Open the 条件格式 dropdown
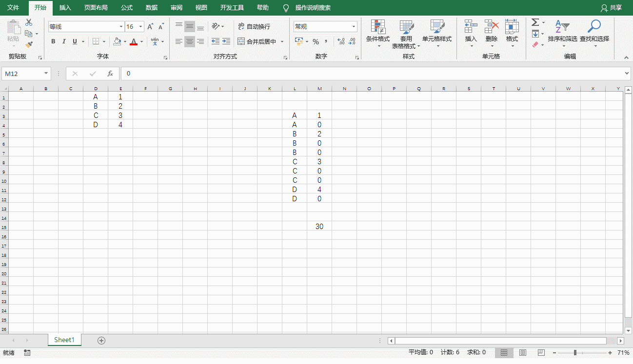The height and width of the screenshot is (364, 633). [x=378, y=34]
